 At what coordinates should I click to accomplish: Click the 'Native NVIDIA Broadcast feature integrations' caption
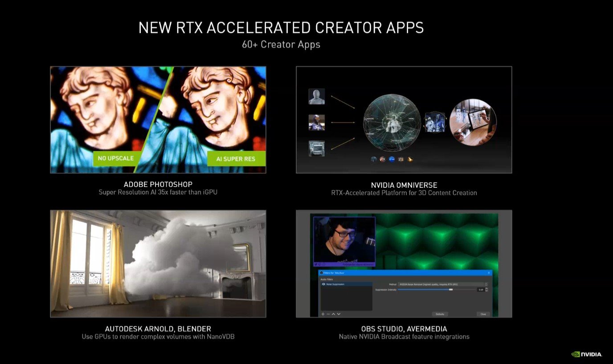pos(404,336)
